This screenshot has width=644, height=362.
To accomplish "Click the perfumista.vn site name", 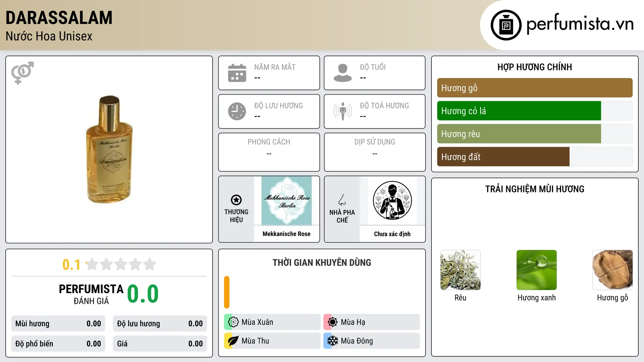I will pos(580,24).
